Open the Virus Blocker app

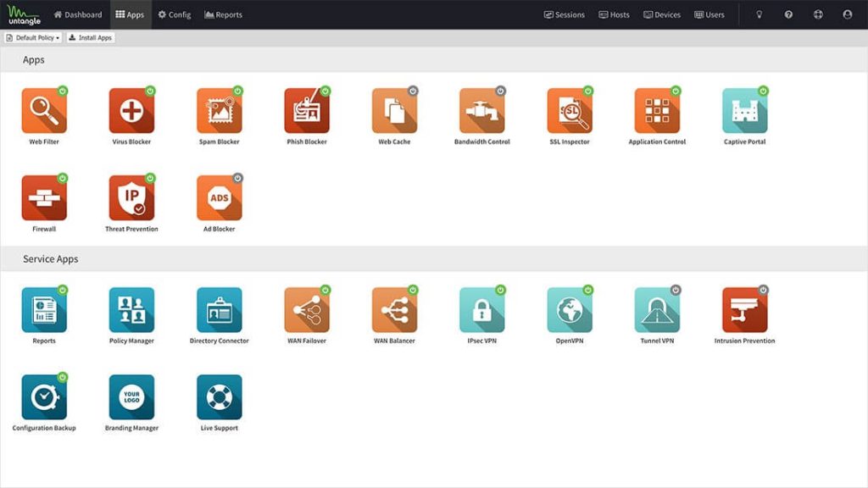[x=131, y=111]
